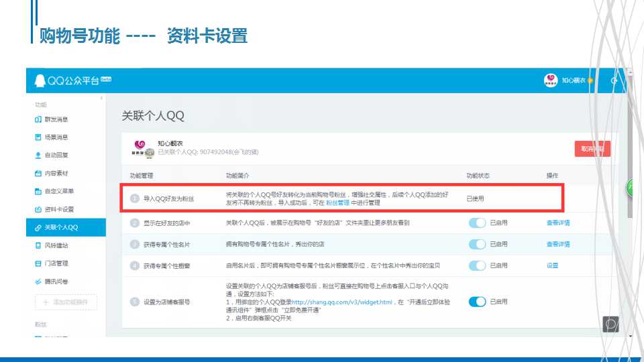Select the 关联个人QQ menu item
The height and width of the screenshot is (362, 644).
click(x=66, y=227)
